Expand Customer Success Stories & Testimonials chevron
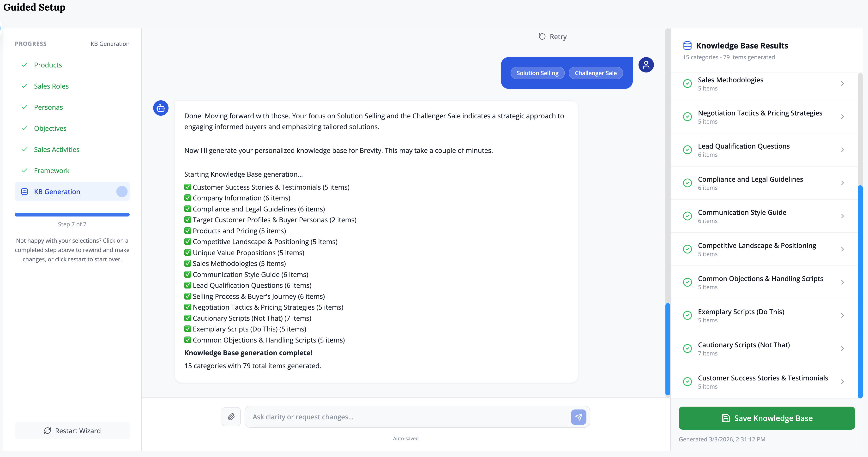This screenshot has height=457, width=868. point(842,381)
